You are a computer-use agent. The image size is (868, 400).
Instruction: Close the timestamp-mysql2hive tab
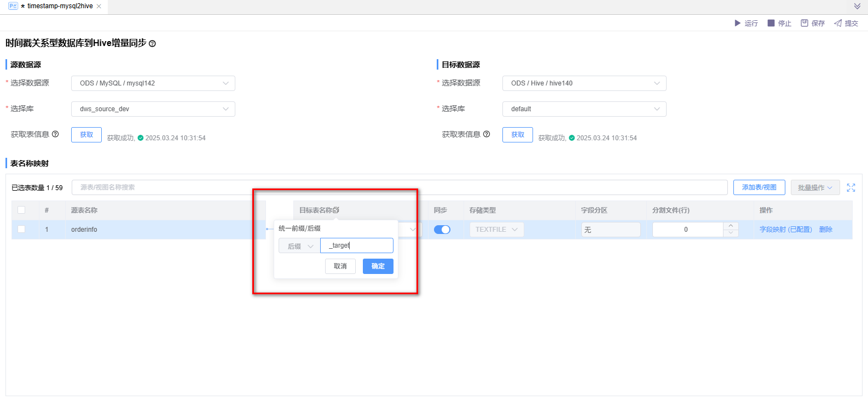tap(99, 6)
